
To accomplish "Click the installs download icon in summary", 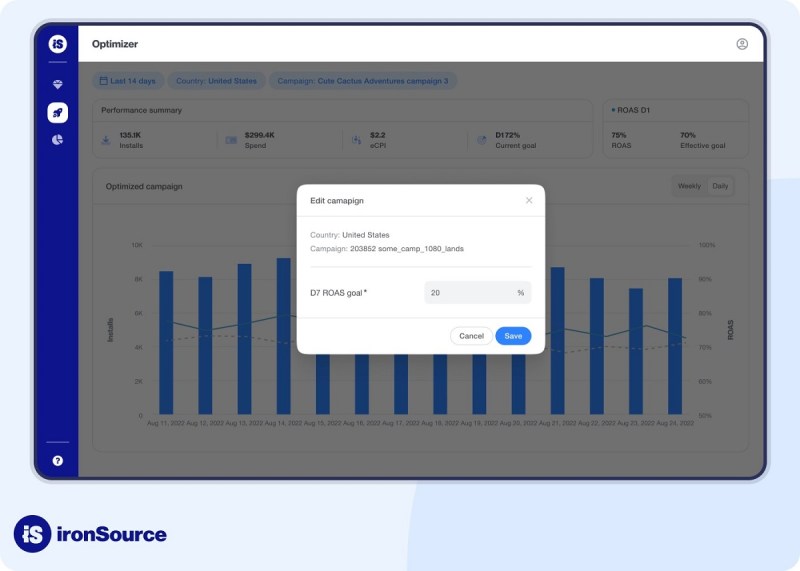I will (106, 140).
